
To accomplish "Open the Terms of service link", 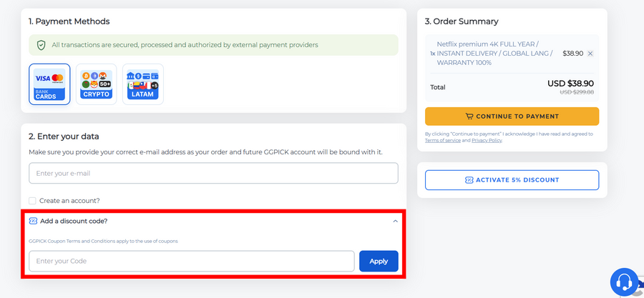I will 443,141.
